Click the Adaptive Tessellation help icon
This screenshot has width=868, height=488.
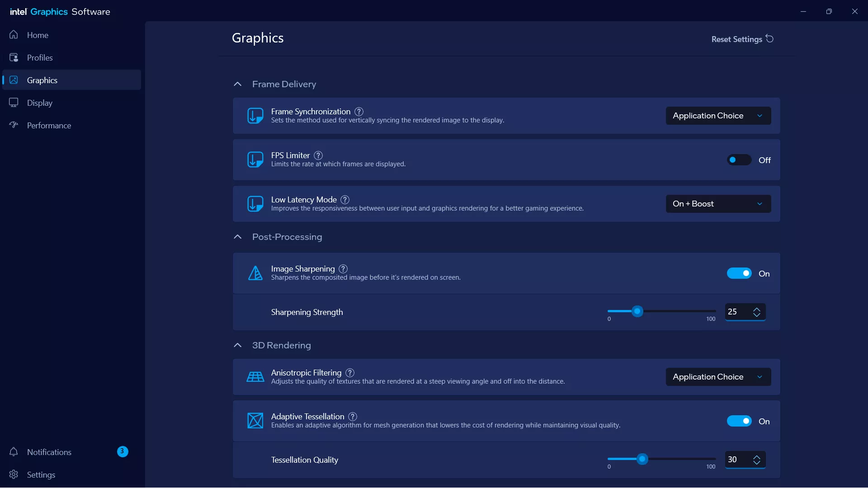coord(353,417)
